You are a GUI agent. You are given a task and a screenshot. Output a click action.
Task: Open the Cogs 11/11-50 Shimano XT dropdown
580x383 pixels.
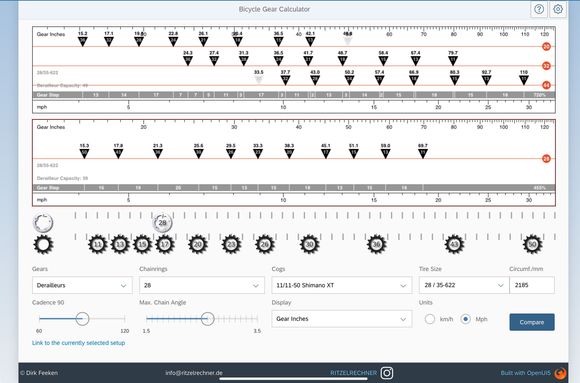point(341,285)
